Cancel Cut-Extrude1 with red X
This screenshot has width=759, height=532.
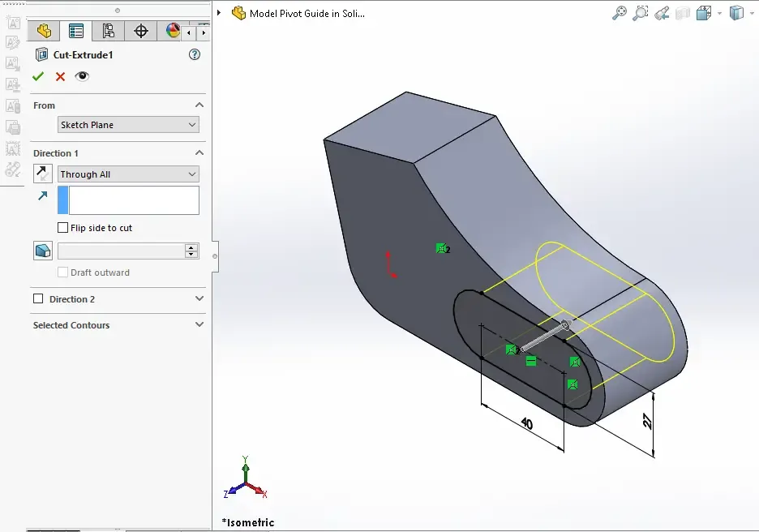click(60, 76)
